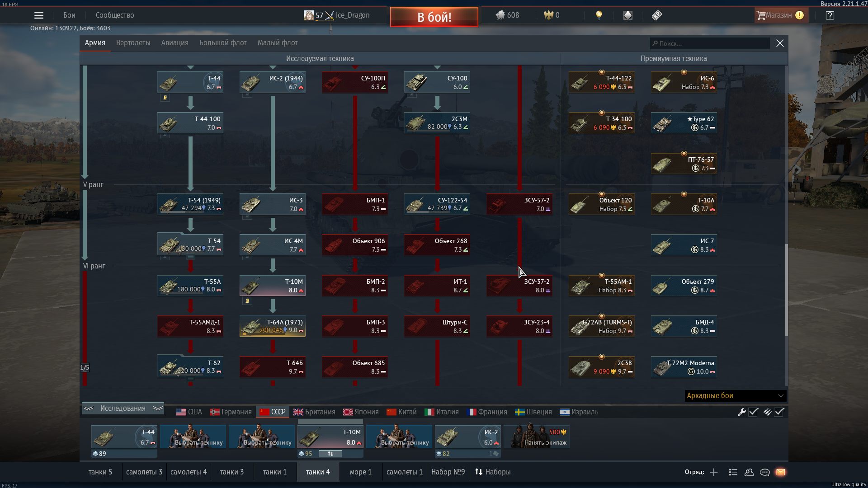The height and width of the screenshot is (488, 868).
Task: Select the Т-64А (1971) vehicle card
Action: 272,326
